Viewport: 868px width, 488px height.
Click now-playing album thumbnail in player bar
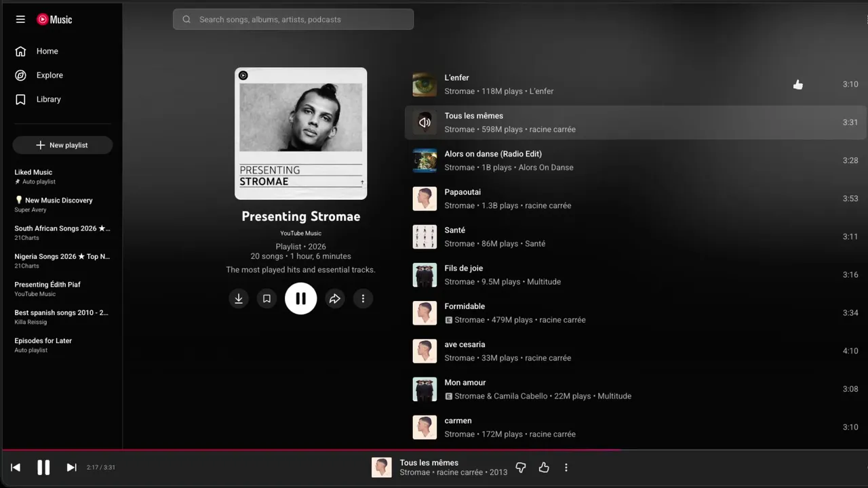point(382,467)
